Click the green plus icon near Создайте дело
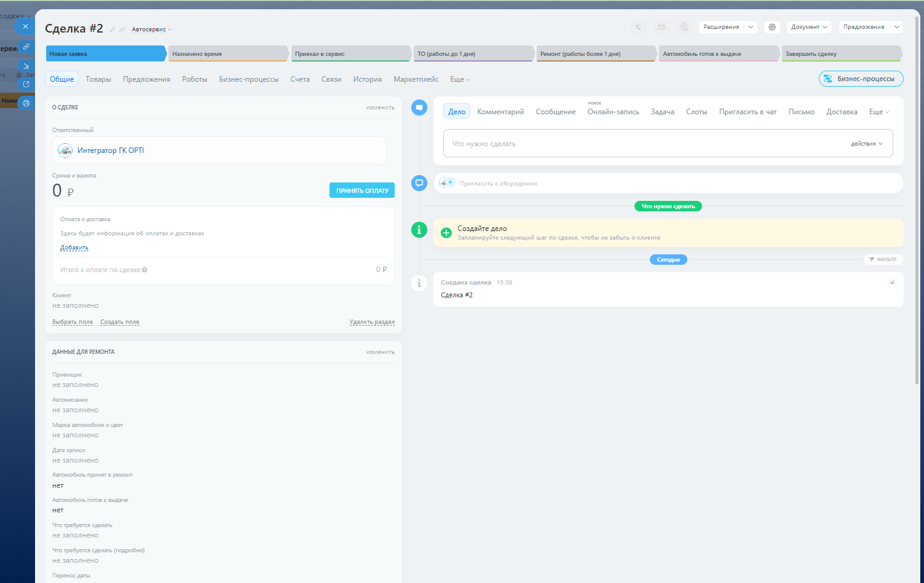Image resolution: width=924 pixels, height=583 pixels. (446, 233)
